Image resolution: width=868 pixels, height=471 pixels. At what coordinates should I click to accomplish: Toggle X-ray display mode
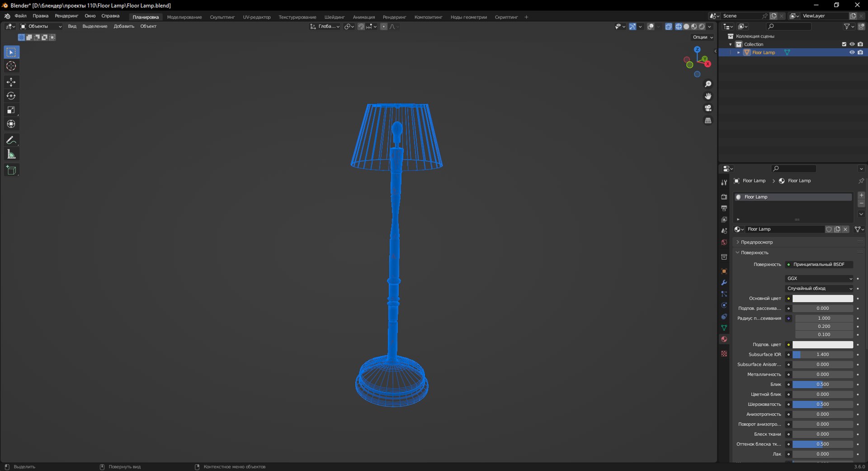click(669, 26)
